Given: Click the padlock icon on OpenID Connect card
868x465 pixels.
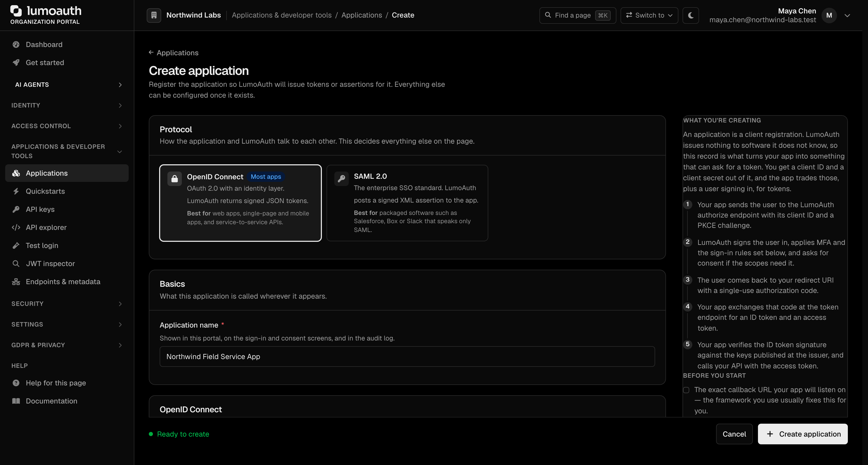Looking at the screenshot, I should click(175, 179).
